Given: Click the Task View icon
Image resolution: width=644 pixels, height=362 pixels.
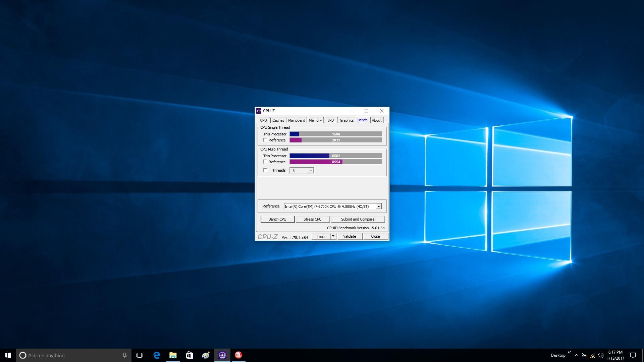Looking at the screenshot, I should point(140,355).
